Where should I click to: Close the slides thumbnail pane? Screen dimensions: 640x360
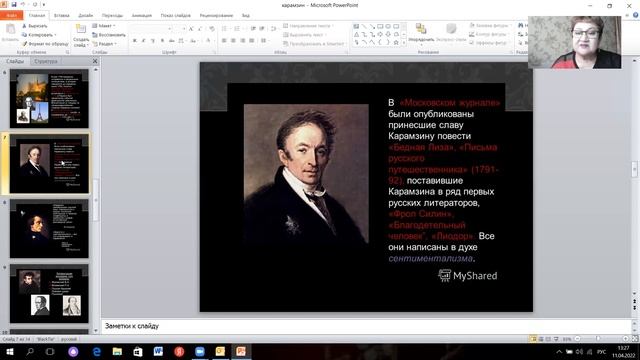point(95,61)
